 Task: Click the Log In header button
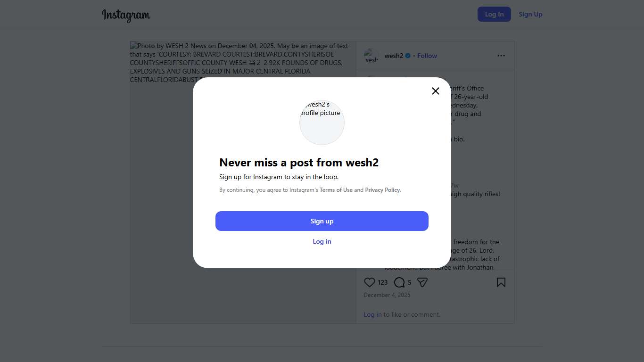coord(494,14)
